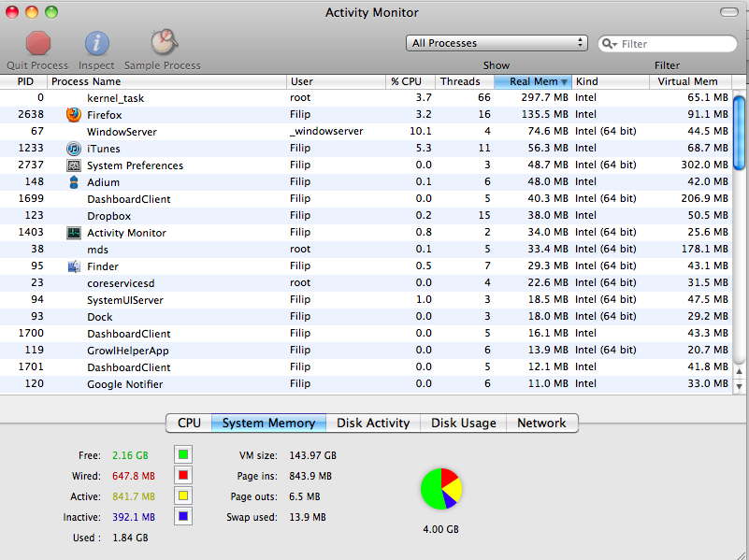Select the coreservicesd process row
The image size is (749, 560).
[x=366, y=282]
